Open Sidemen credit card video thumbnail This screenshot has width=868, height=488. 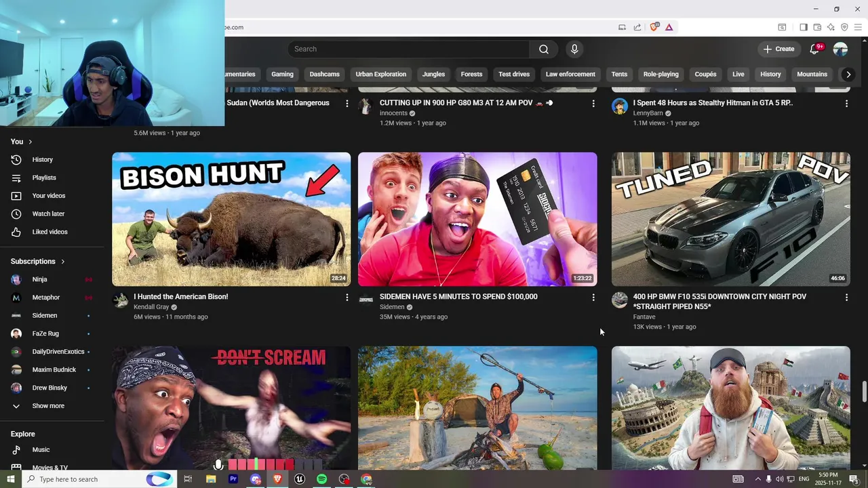tap(477, 219)
